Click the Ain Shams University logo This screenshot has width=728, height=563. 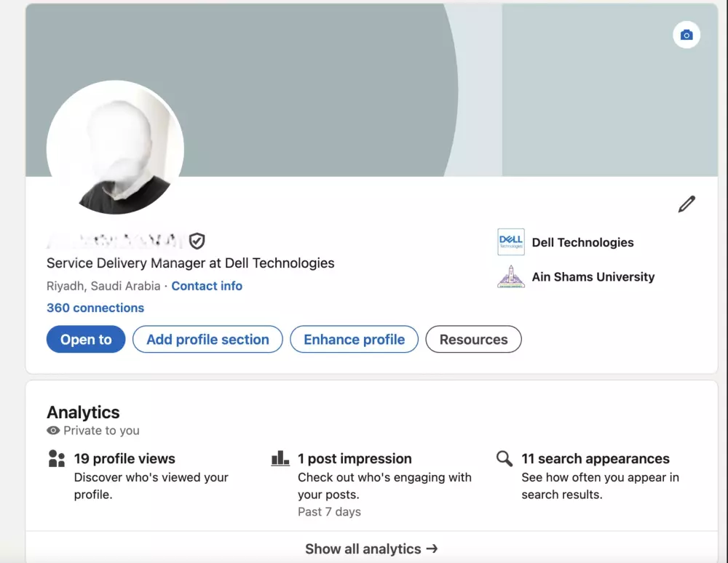click(x=510, y=277)
